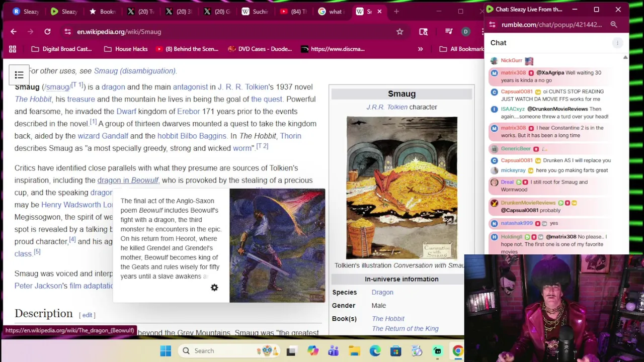Open site settings in Rumble chat address bar

click(492, 25)
